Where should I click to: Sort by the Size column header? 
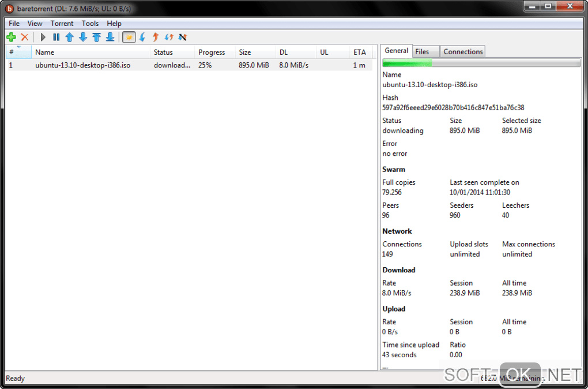(256, 52)
